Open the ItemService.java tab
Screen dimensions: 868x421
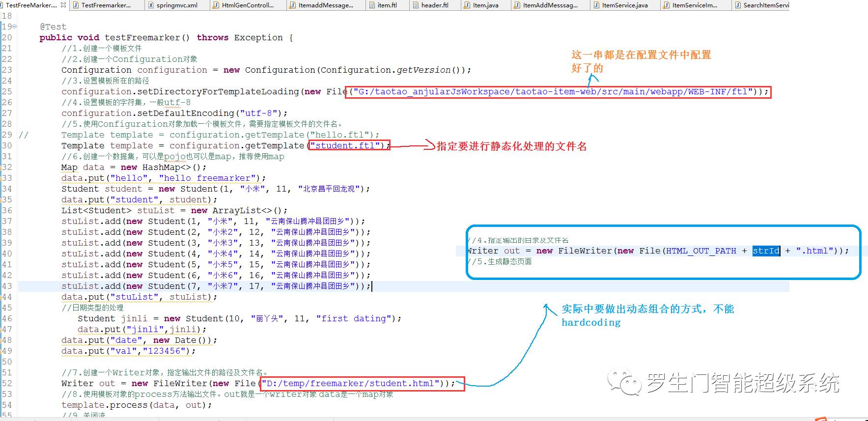(625, 5)
